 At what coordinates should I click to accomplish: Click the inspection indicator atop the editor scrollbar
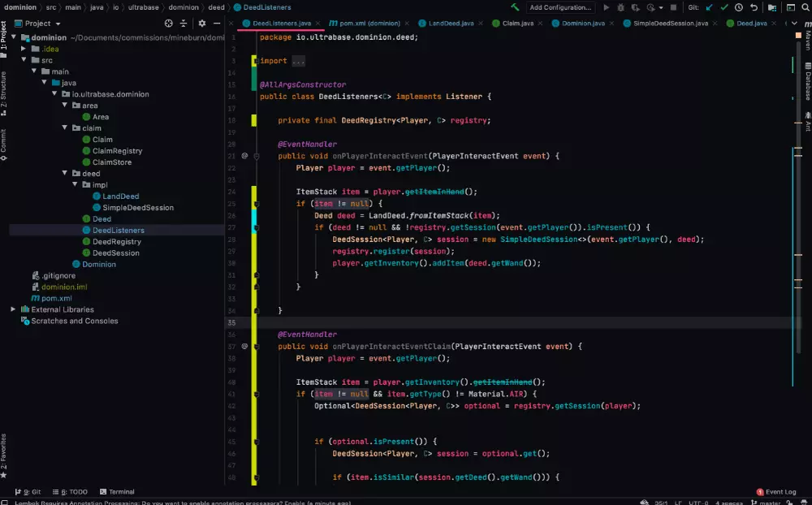798,35
